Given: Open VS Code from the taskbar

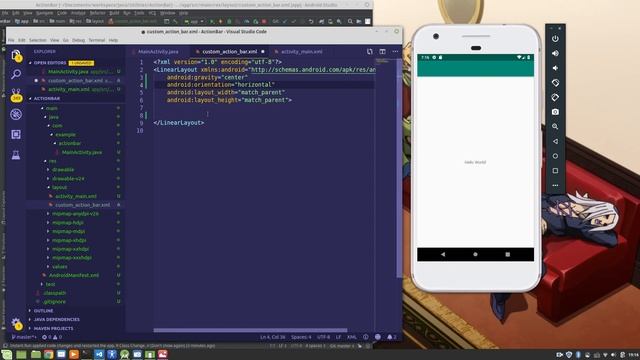Looking at the screenshot, I should tap(99, 354).
